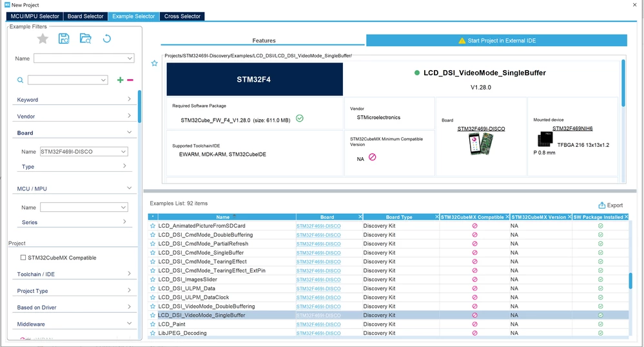
Task: Open board link in LCD_DSI_ULPM_DataClock row
Action: [x=318, y=297]
